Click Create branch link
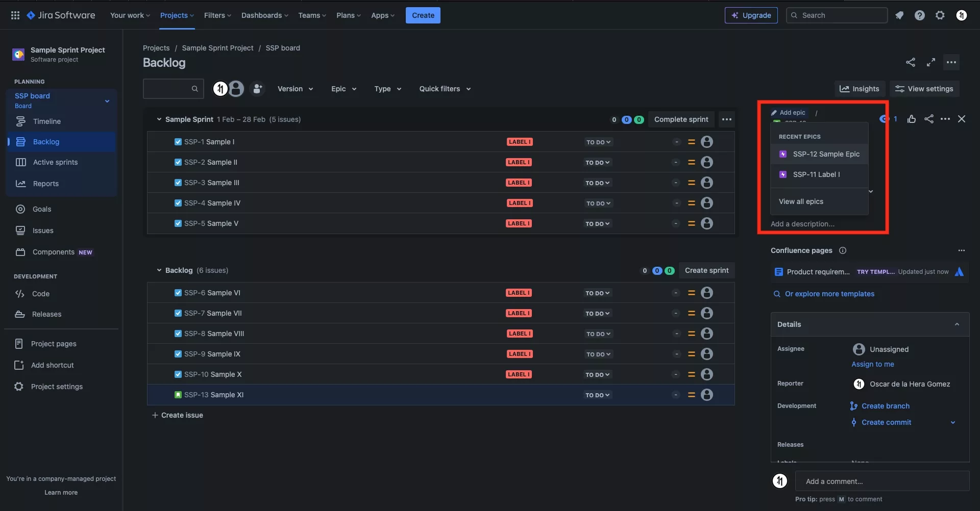980x511 pixels. (885, 406)
